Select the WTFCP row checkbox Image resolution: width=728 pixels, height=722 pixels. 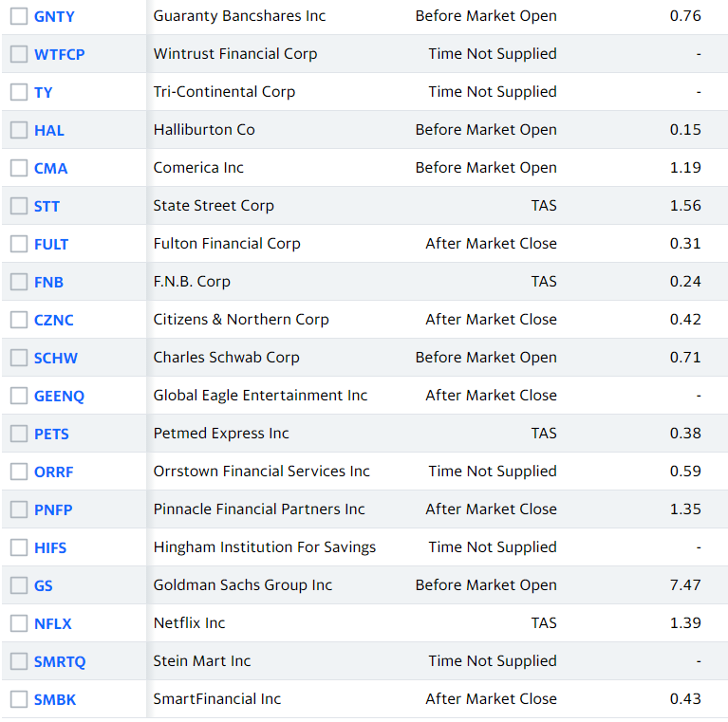pyautogui.click(x=19, y=54)
